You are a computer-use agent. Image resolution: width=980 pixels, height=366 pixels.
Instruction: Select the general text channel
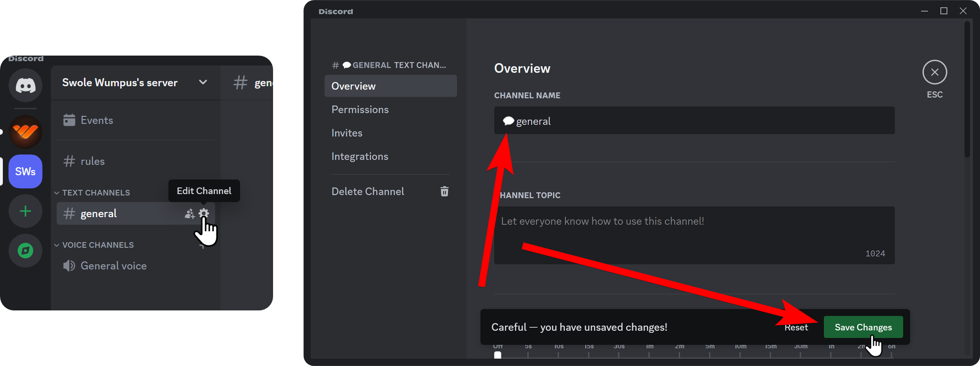pyautogui.click(x=136, y=213)
